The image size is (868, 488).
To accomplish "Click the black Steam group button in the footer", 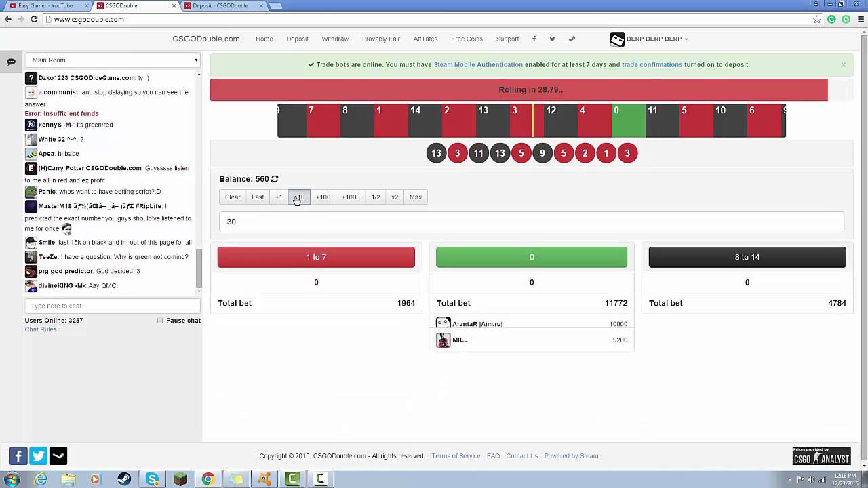I will click(x=58, y=456).
